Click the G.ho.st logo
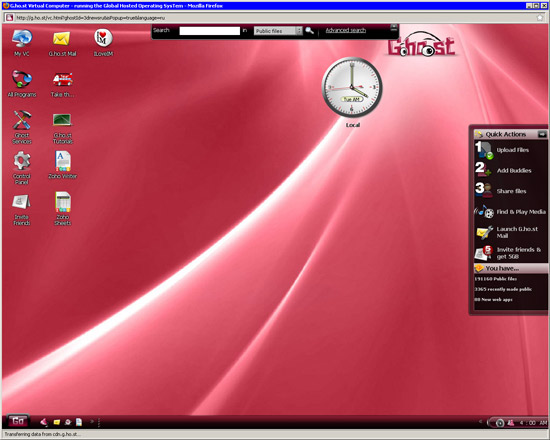This screenshot has width=550, height=440. [x=422, y=45]
